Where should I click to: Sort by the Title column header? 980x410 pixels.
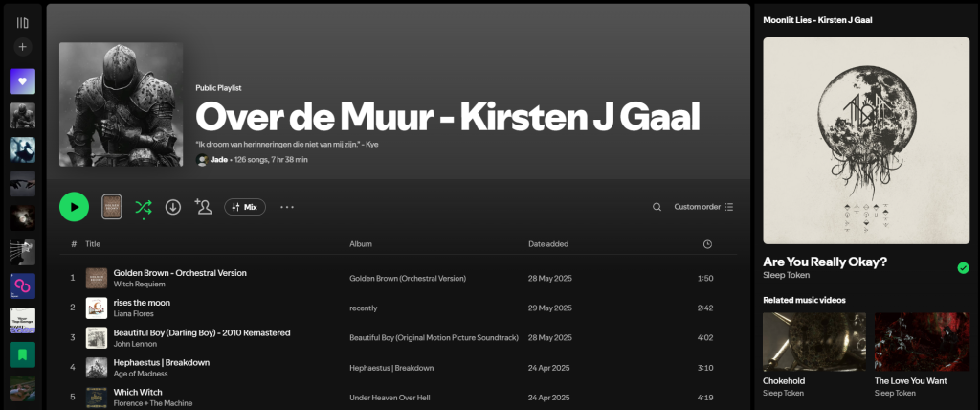pos(93,244)
